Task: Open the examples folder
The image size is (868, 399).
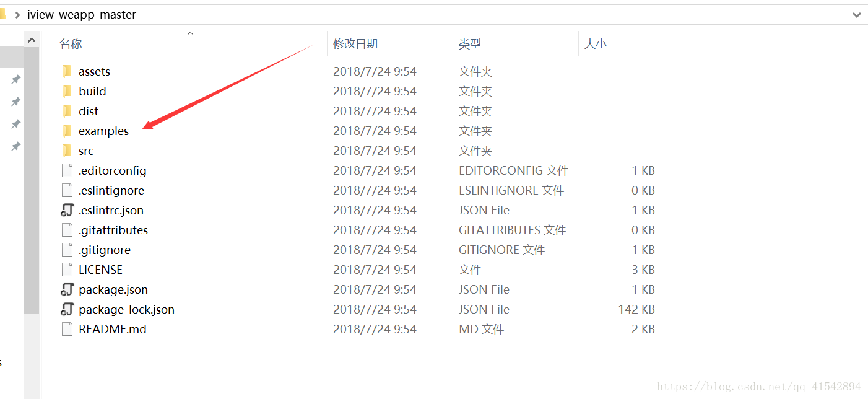Action: pos(104,131)
